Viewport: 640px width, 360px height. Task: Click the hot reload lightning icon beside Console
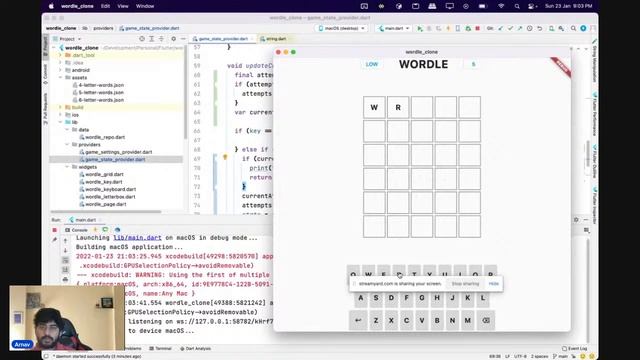tap(95, 230)
